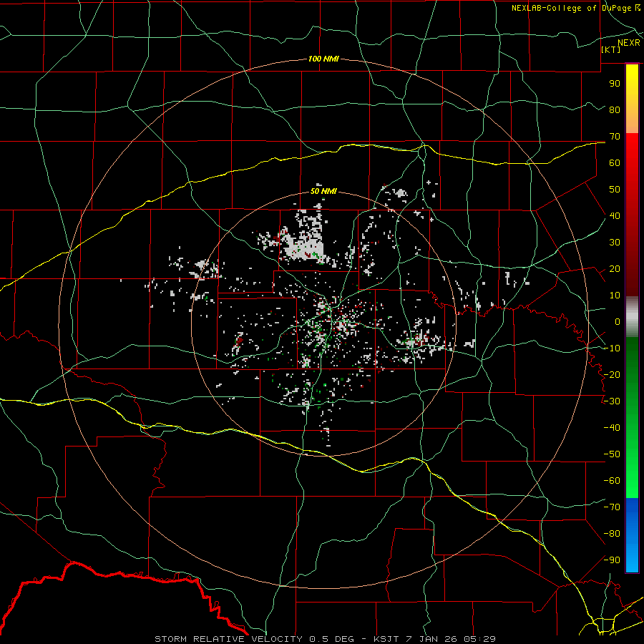The height and width of the screenshot is (644, 644).
Task: Select the gray zero-velocity color bar segment
Action: coord(632,318)
